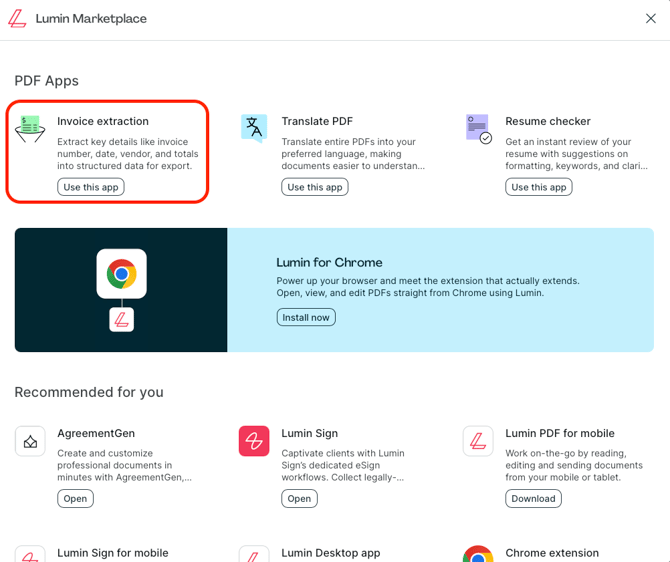Click the Invoice extraction app icon
The image size is (670, 562).
[30, 129]
